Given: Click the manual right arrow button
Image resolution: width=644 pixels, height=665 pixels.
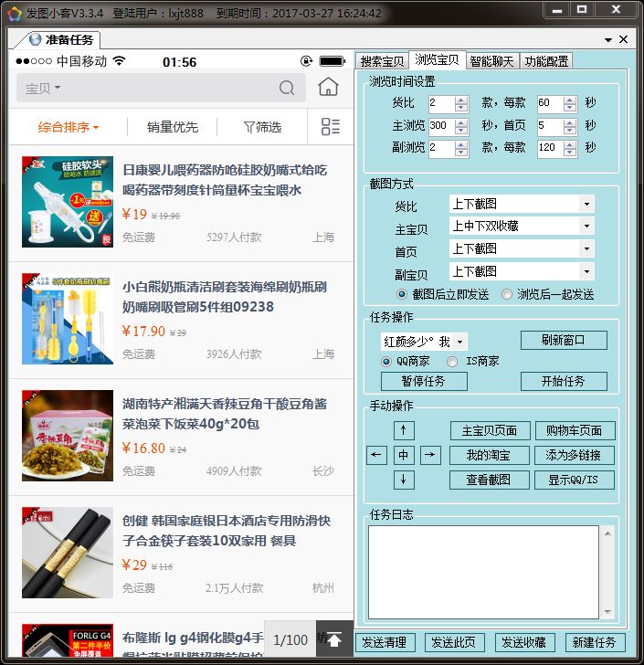Looking at the screenshot, I should pos(430,455).
